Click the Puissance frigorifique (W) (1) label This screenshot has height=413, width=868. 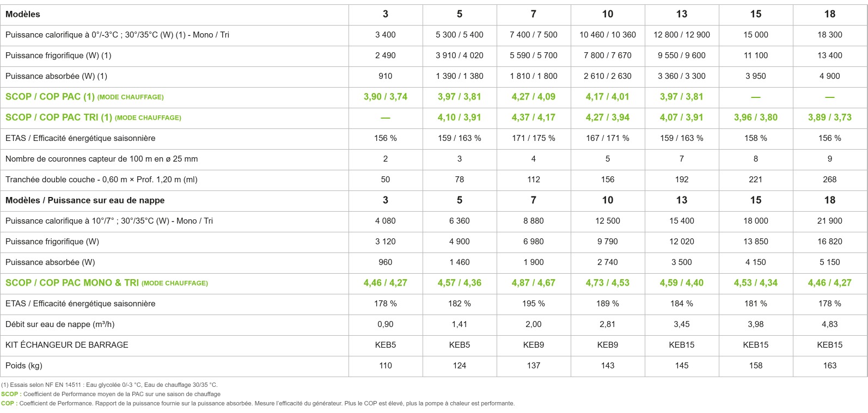[x=58, y=56]
